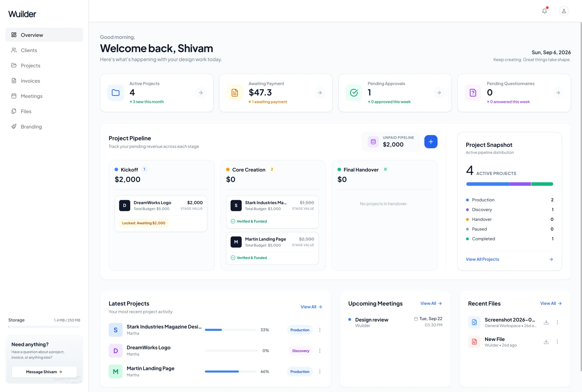Viewport: 582px width, 392px height.
Task: Download the New File document
Action: coord(546,342)
